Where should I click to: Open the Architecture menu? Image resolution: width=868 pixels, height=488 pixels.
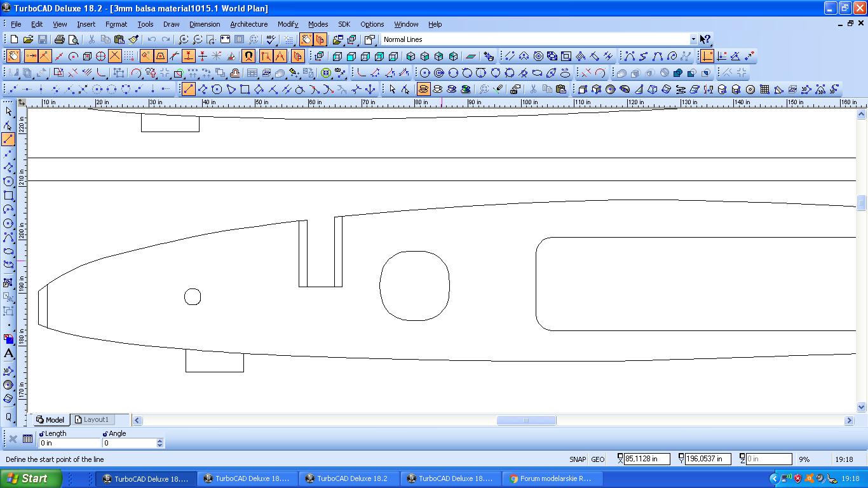pyautogui.click(x=248, y=24)
